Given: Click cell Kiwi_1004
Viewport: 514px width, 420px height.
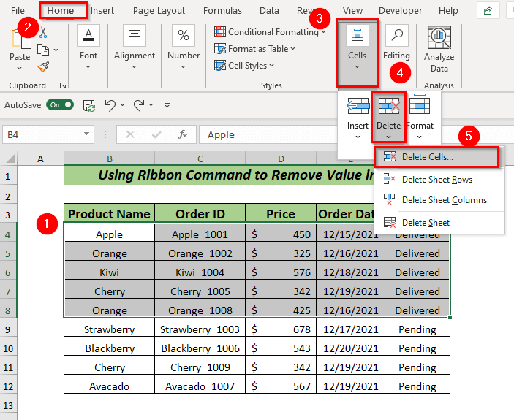Looking at the screenshot, I should click(x=200, y=272).
